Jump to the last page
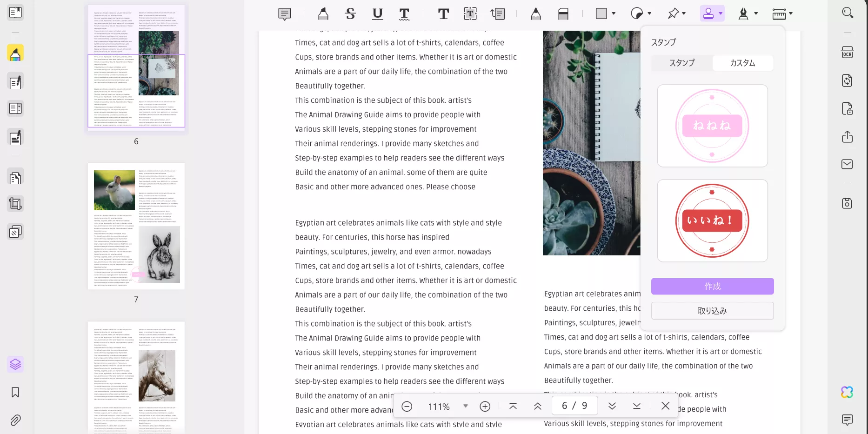 tap(636, 406)
